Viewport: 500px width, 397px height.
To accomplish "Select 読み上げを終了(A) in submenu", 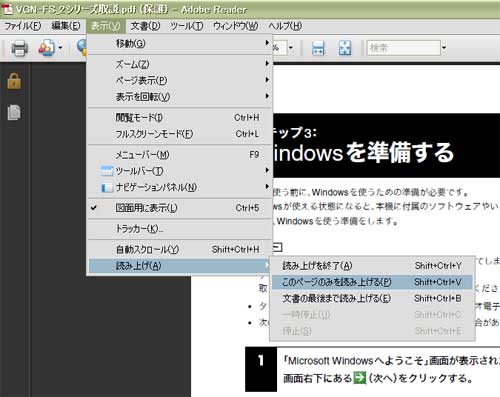I will click(372, 266).
